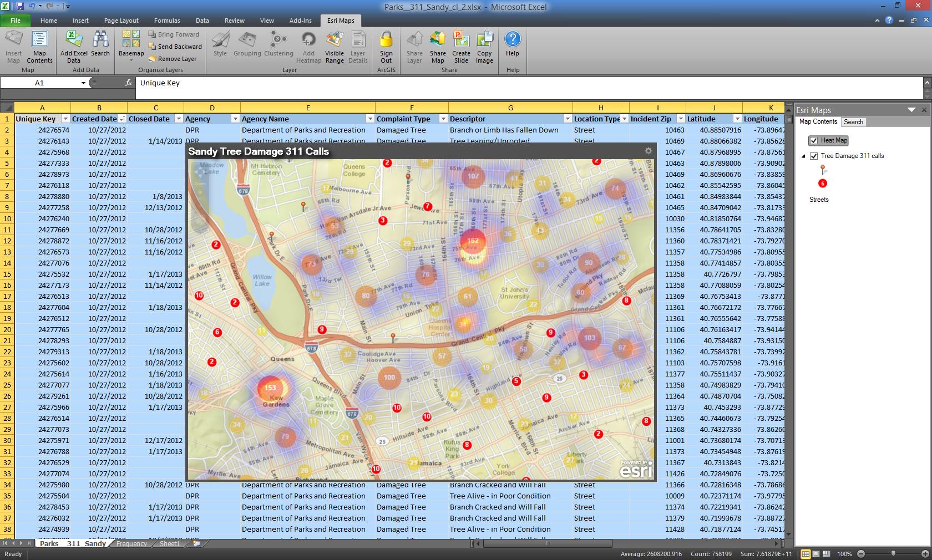Click the 153 cluster at Kew Gardens
This screenshot has height=560, width=932.
pyautogui.click(x=271, y=388)
